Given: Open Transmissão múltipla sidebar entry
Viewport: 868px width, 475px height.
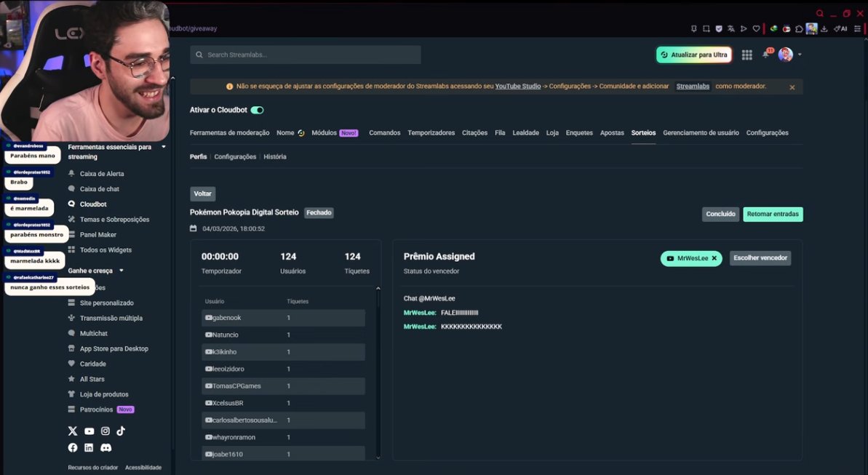Looking at the screenshot, I should click(105, 318).
